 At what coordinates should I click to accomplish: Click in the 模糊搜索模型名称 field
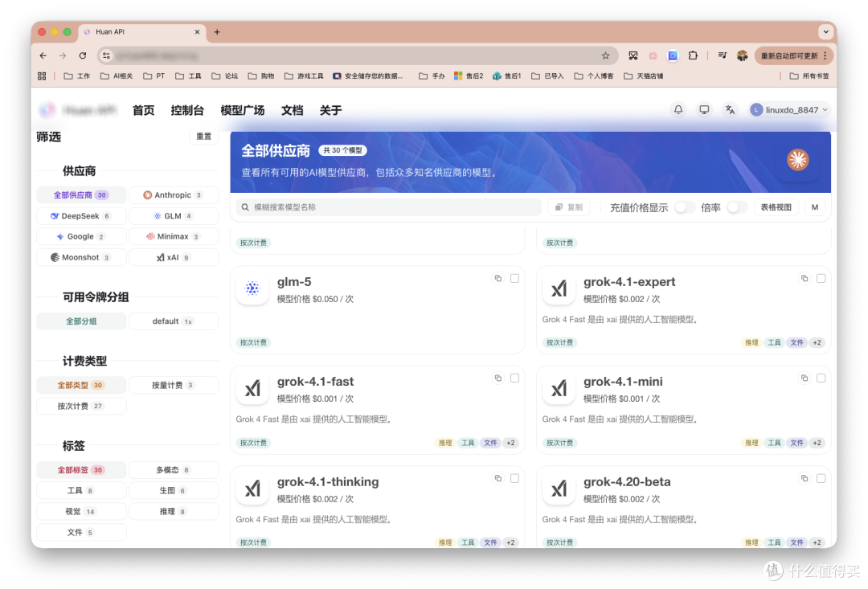389,207
